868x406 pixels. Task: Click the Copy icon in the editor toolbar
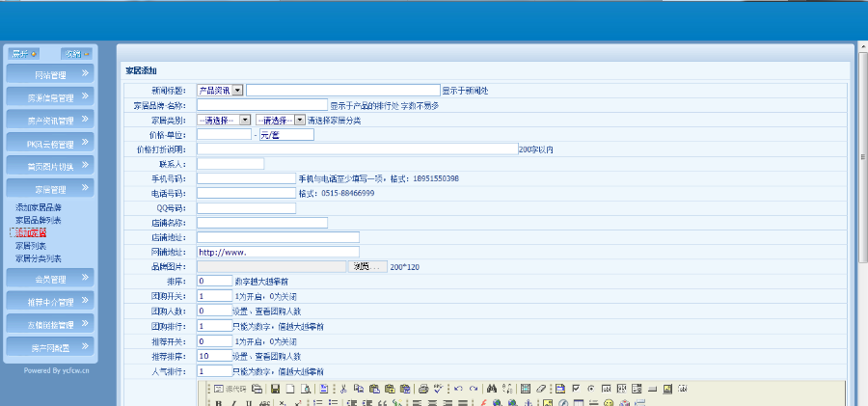(x=359, y=389)
